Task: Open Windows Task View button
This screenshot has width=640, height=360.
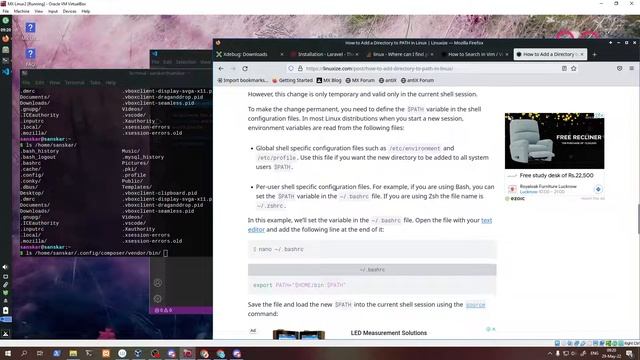Action: click(40, 353)
